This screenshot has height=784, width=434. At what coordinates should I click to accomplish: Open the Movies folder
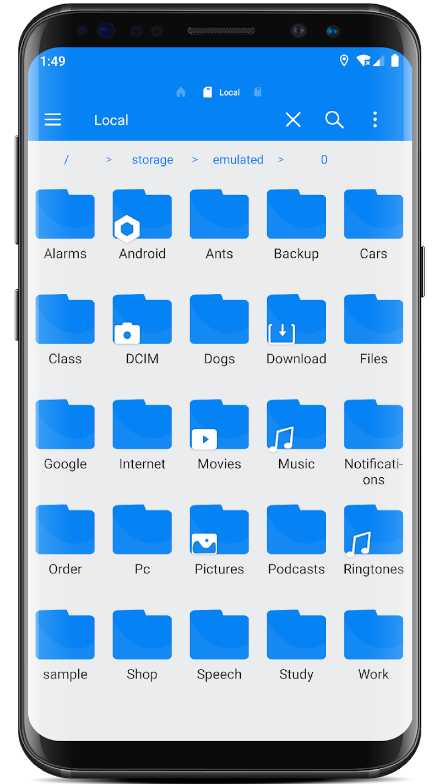(x=219, y=435)
